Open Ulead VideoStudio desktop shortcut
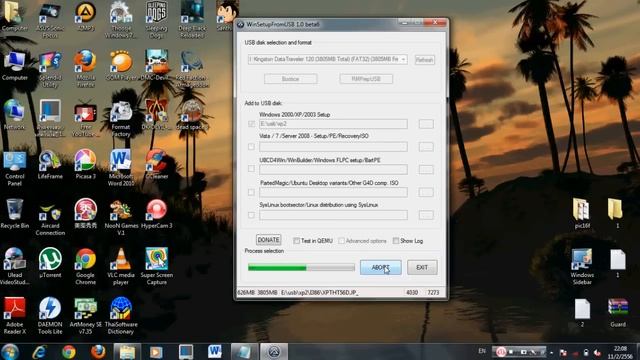Screen dimensions: 640x360 tap(15, 267)
